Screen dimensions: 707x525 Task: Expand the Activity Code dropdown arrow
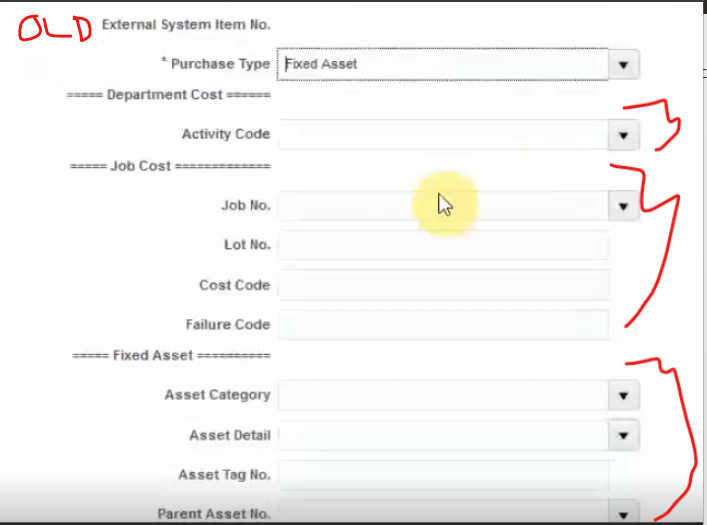(x=624, y=135)
